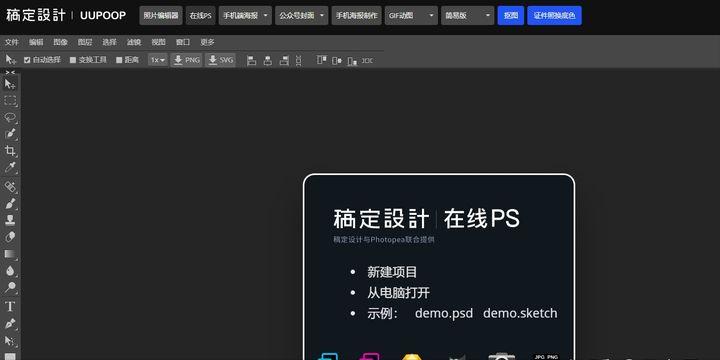Open the 更多 menu
This screenshot has height=360, width=720.
click(207, 42)
